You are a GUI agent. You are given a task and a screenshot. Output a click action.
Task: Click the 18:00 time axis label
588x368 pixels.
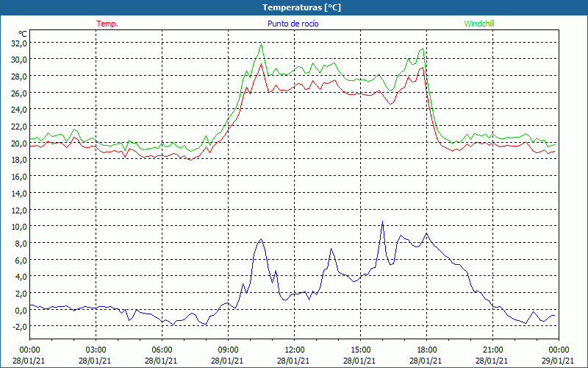pos(426,350)
